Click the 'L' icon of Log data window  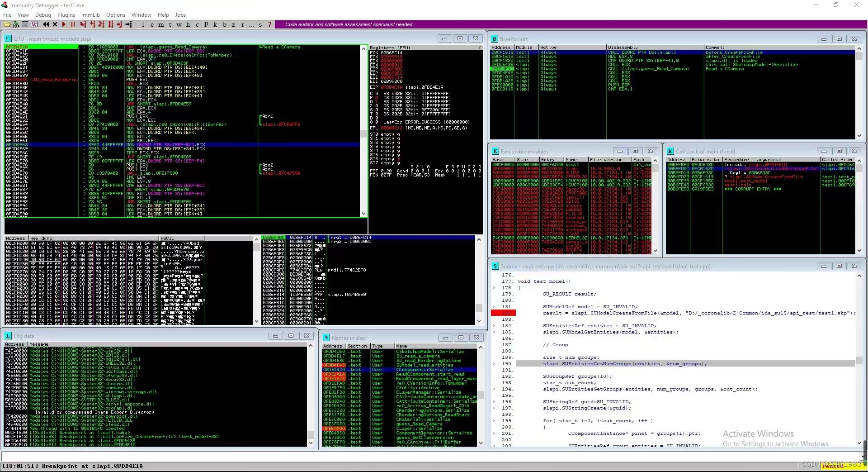(x=8, y=336)
